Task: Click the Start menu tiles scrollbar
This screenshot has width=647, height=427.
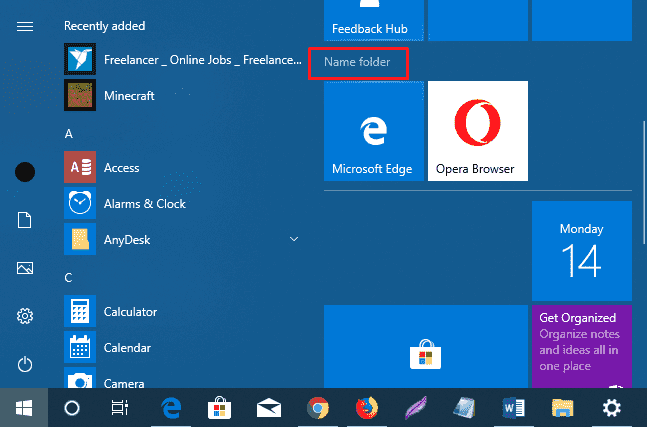Action: pyautogui.click(x=644, y=182)
